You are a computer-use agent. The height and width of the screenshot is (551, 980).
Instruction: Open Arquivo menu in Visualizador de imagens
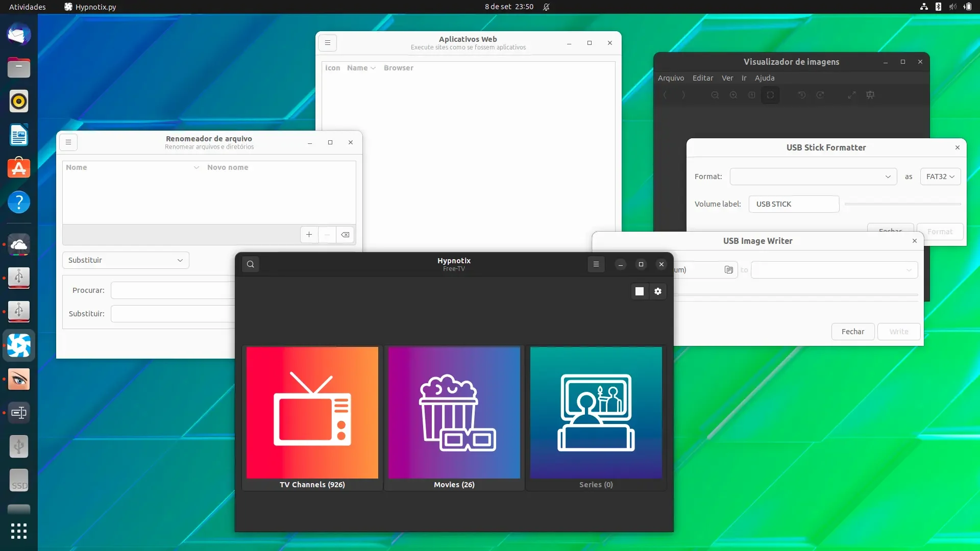[x=671, y=78]
